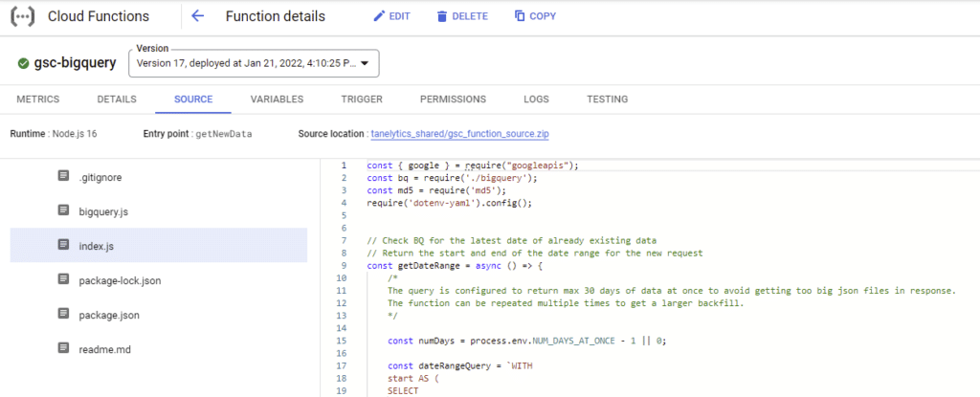This screenshot has width=980, height=397.
Task: Open the Trigger tab
Action: click(x=362, y=99)
